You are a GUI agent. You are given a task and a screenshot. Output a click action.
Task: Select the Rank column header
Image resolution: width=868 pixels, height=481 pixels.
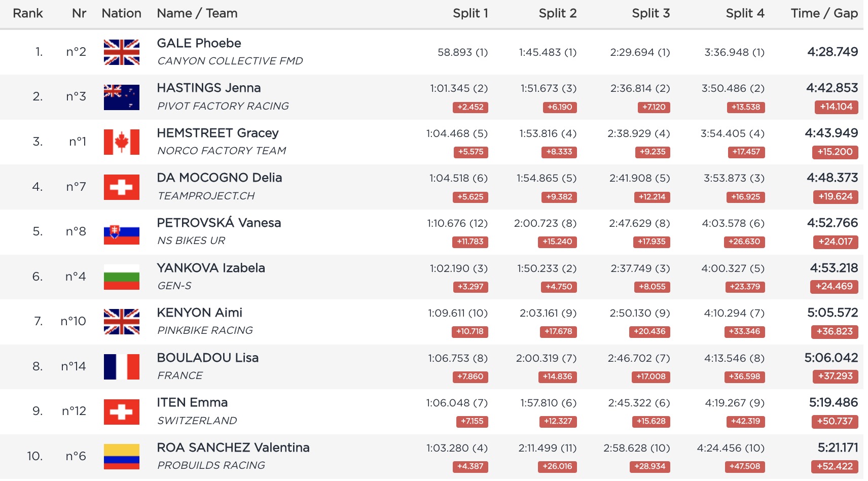tap(28, 13)
